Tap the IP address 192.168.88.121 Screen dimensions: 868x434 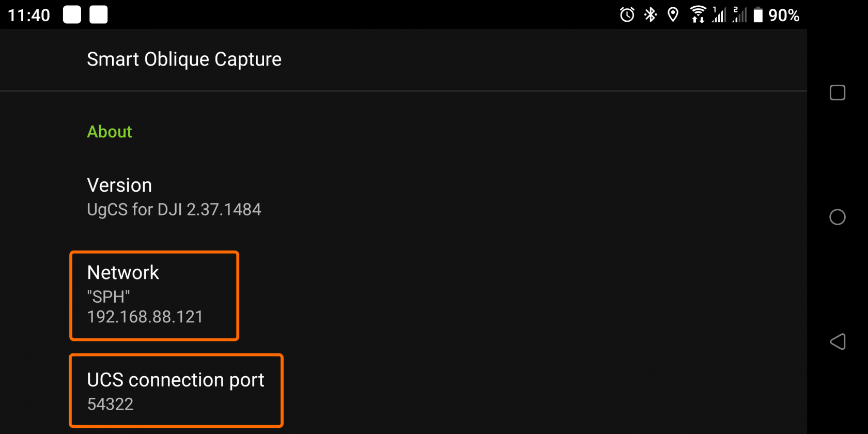pyautogui.click(x=145, y=317)
